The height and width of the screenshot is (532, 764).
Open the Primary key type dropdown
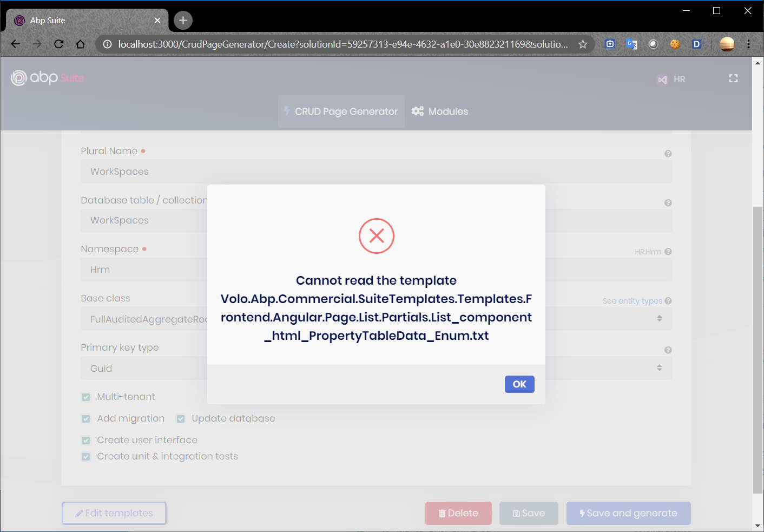tap(659, 368)
